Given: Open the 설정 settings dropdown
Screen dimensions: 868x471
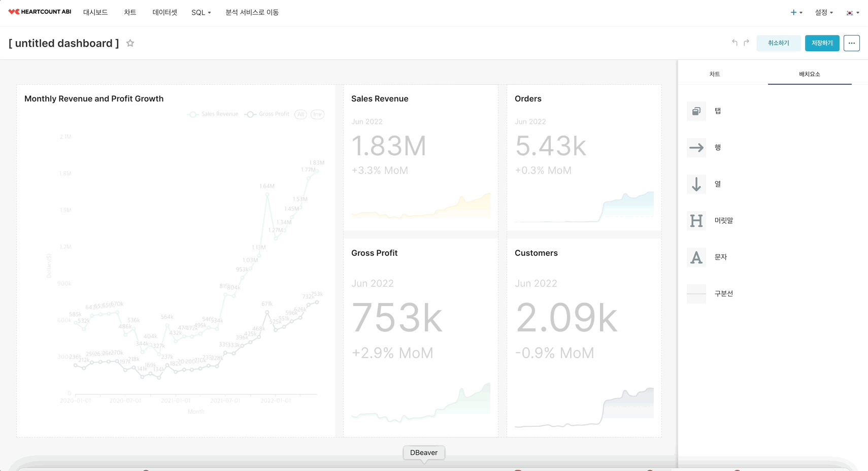Looking at the screenshot, I should (824, 12).
